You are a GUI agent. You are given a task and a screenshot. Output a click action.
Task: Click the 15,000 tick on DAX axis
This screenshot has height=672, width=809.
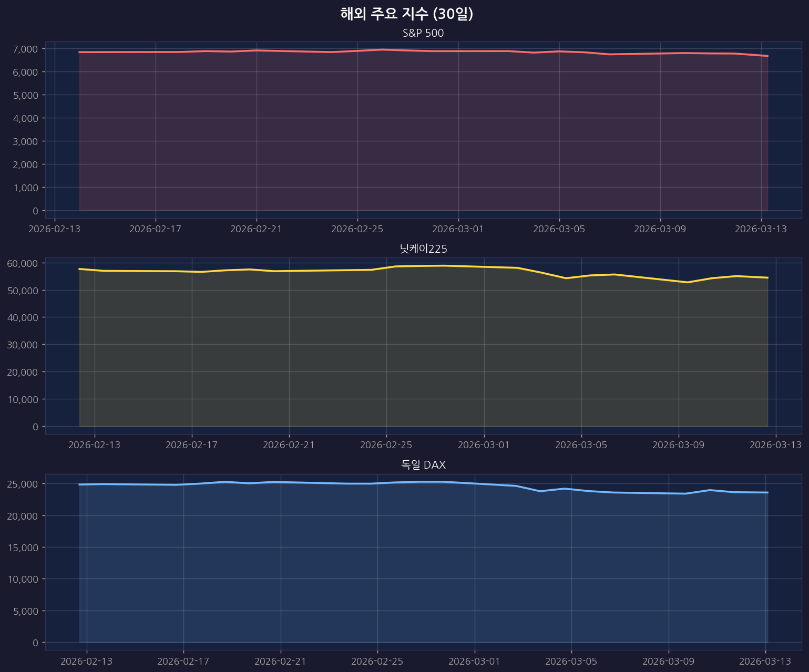[x=22, y=547]
